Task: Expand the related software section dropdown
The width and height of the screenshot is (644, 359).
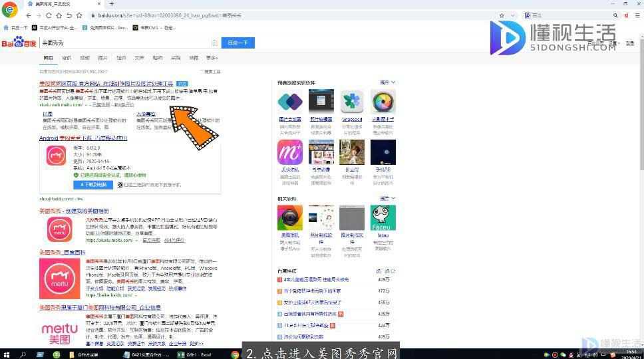Action: point(387,199)
